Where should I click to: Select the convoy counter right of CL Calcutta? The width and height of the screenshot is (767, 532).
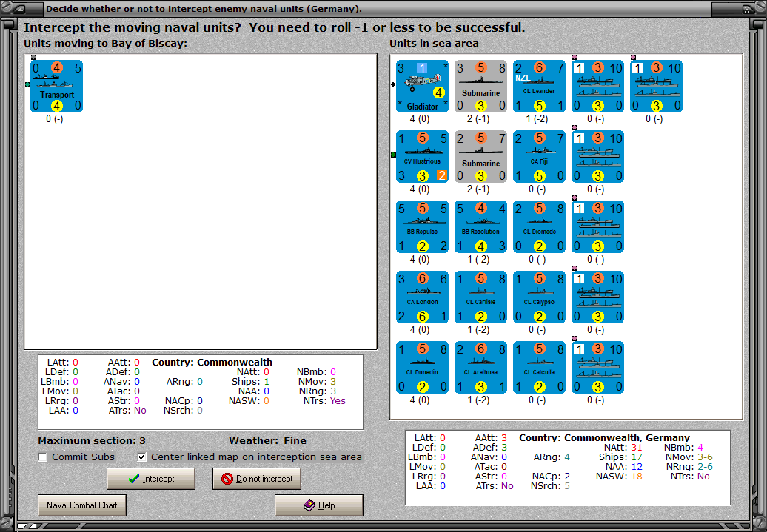click(597, 368)
